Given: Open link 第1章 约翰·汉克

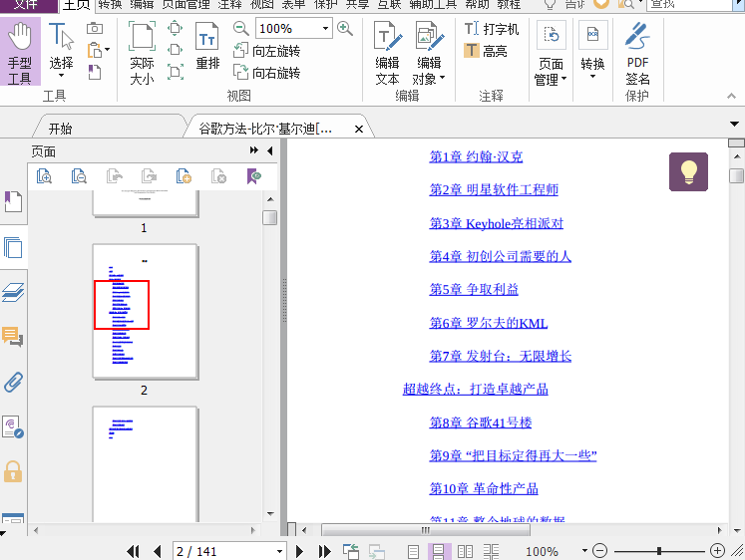Looking at the screenshot, I should 476,156.
